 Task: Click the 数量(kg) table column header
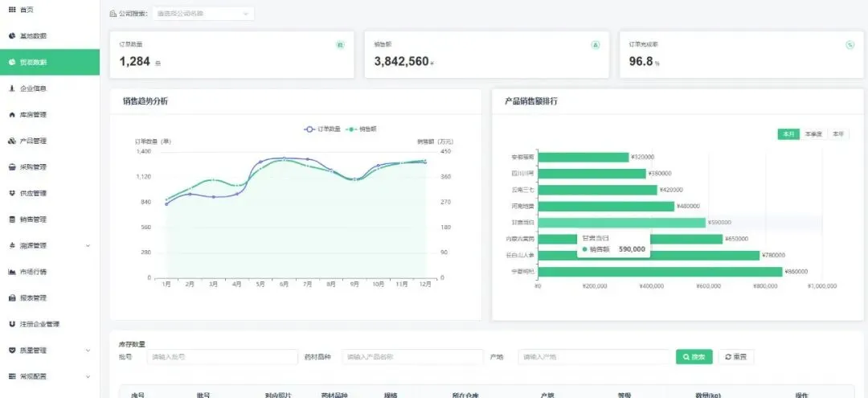point(708,395)
